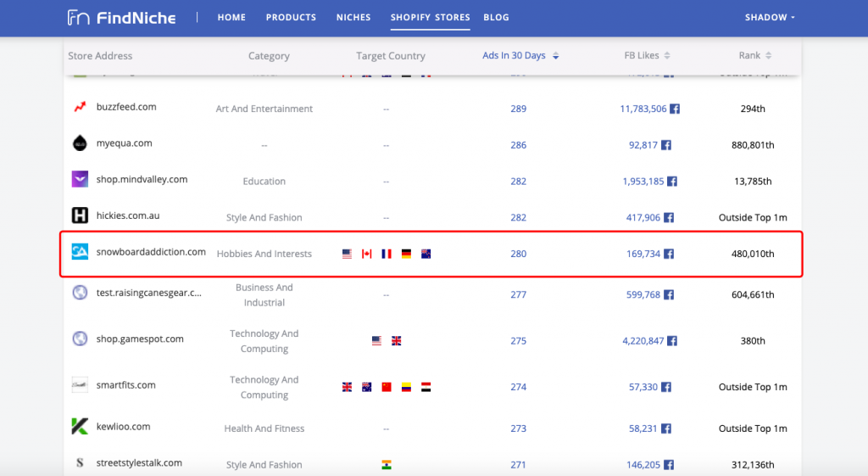Click the Store Address column header
868x476 pixels.
coord(100,55)
